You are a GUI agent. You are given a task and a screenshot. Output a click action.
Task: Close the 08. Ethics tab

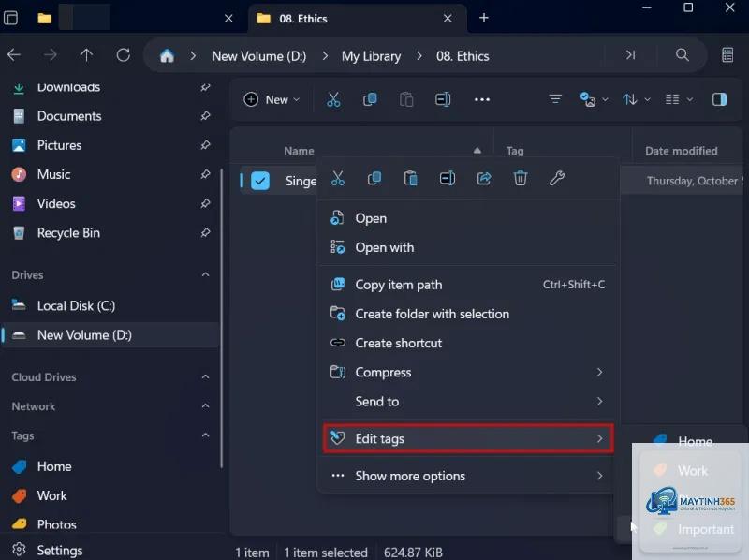(448, 19)
